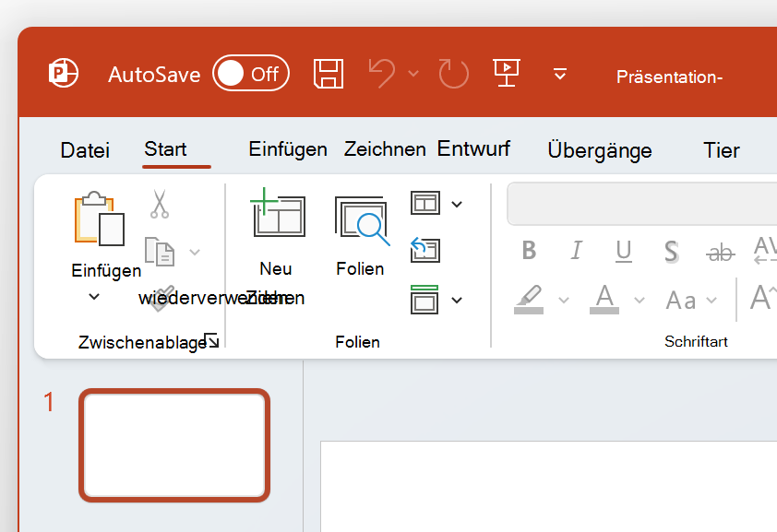The width and height of the screenshot is (777, 532).
Task: Cut selection with the scissors icon
Action: click(x=160, y=204)
